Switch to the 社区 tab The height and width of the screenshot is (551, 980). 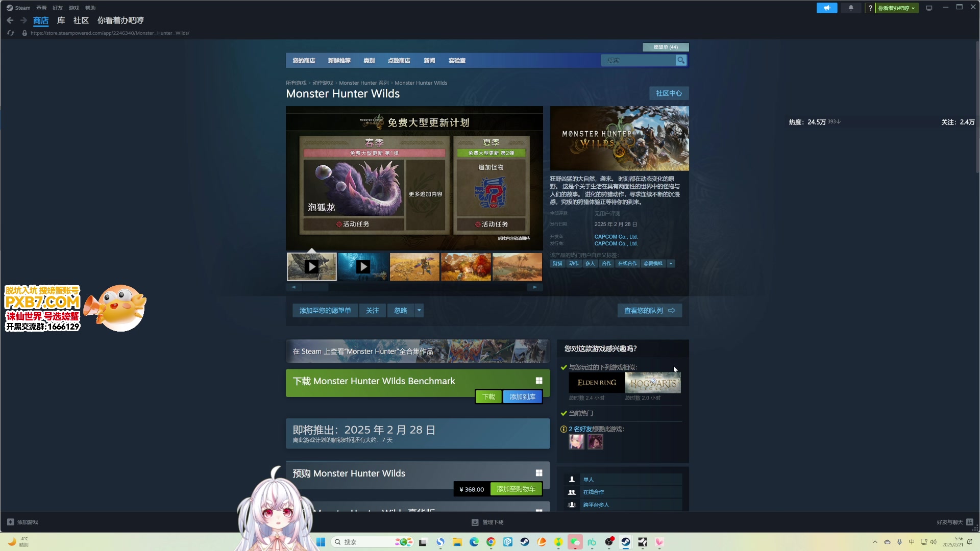(x=81, y=20)
